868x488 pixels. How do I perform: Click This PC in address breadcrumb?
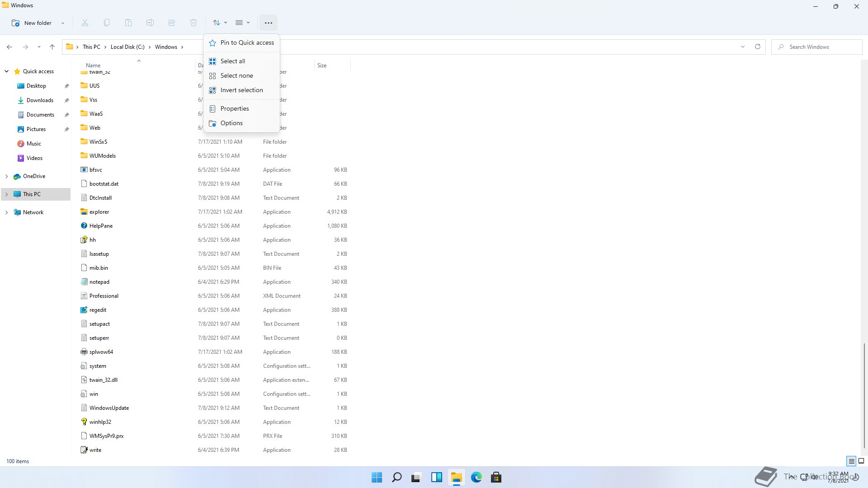pyautogui.click(x=91, y=47)
